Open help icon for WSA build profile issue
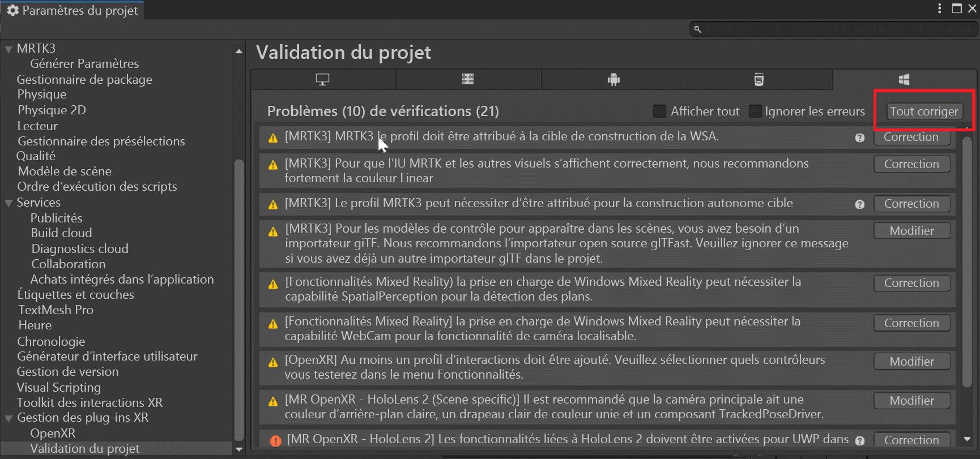 point(860,138)
